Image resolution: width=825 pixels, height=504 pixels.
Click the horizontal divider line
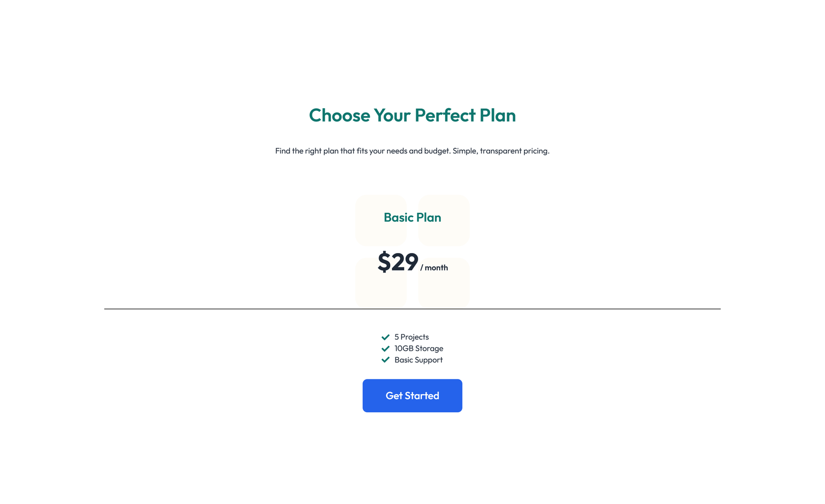412,308
